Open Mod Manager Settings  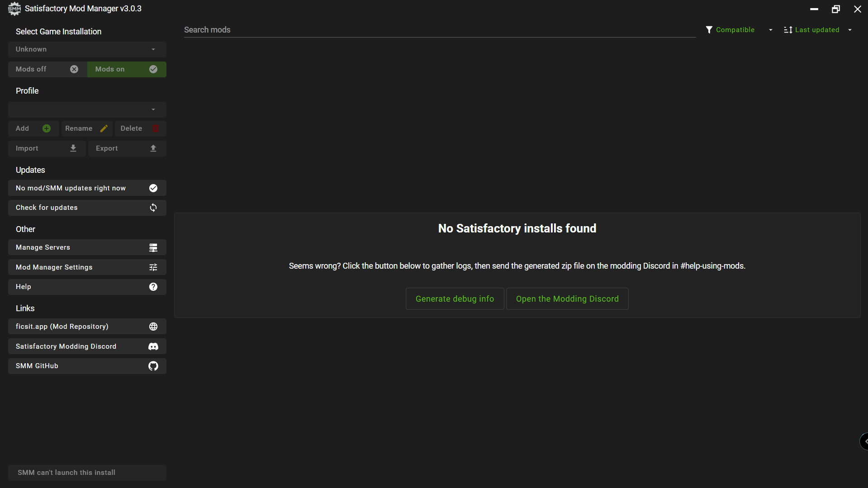coord(87,267)
